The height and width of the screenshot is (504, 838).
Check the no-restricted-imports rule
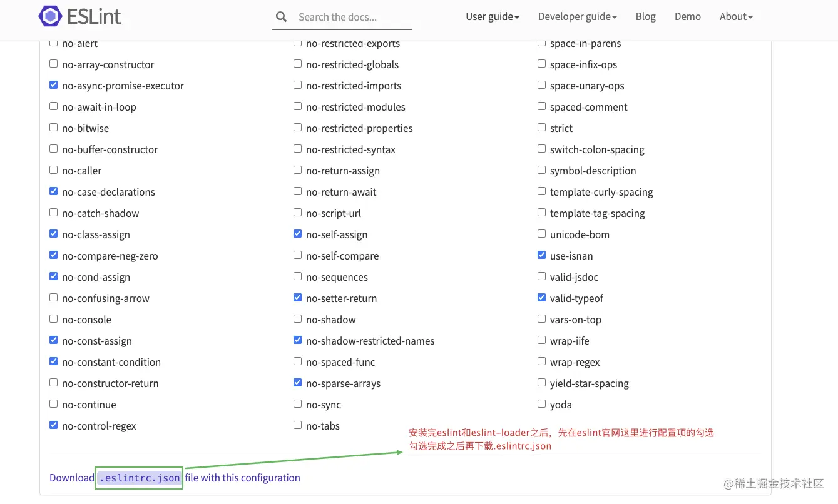[x=297, y=85]
